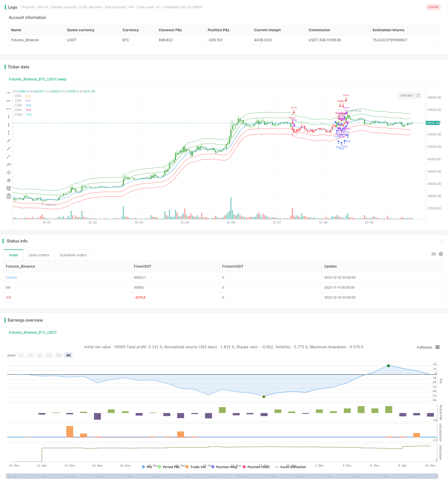Screen dimensions: 448x486
Task: Click the Current margin value 4439.3102
Action: (263, 40)
